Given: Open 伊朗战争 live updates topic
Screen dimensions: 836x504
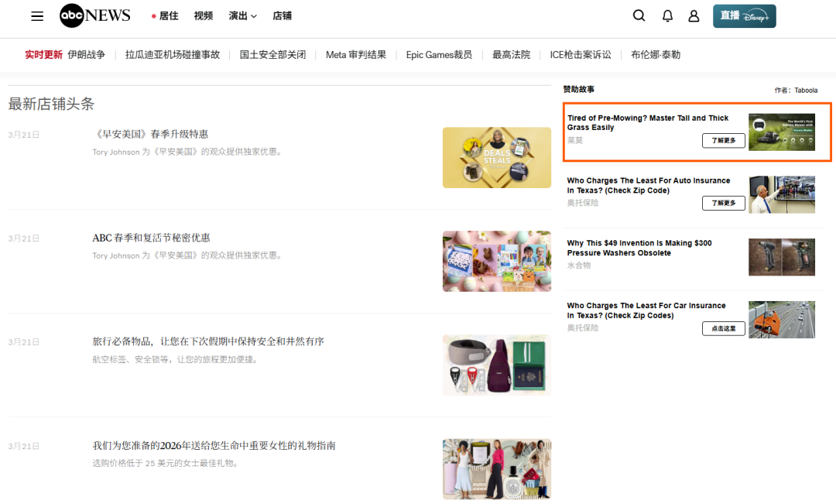Looking at the screenshot, I should pyautogui.click(x=86, y=55).
